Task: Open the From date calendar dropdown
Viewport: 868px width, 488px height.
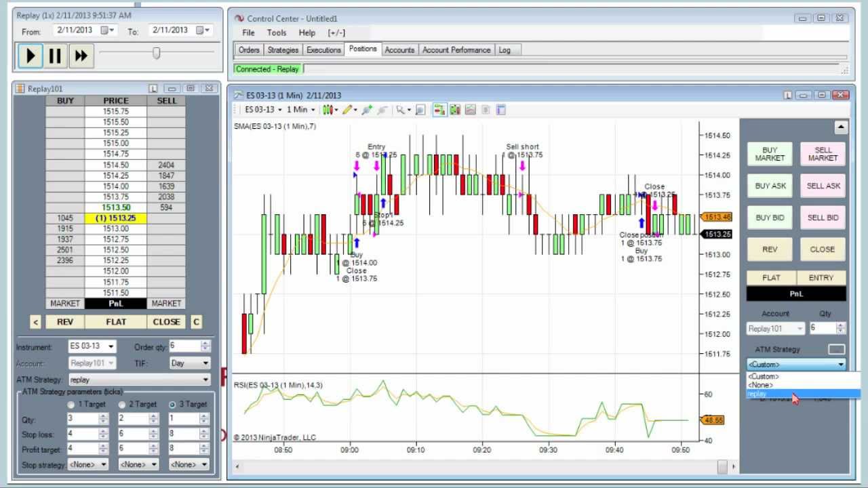Action: pyautogui.click(x=108, y=30)
